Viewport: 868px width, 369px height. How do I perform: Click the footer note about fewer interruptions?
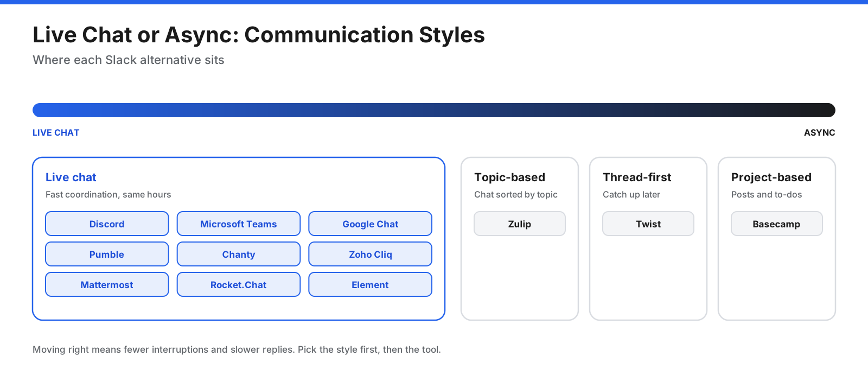[237, 349]
